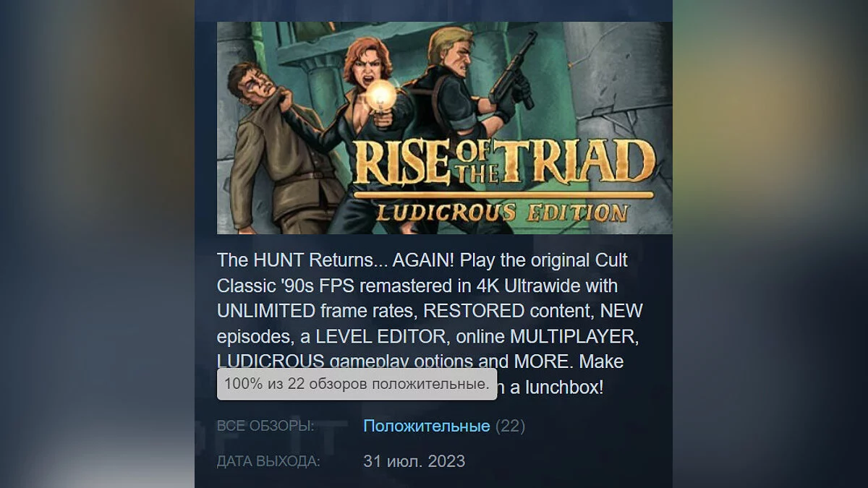Click the blurred background right of the panel
The image size is (868, 488).
pyautogui.click(x=770, y=244)
